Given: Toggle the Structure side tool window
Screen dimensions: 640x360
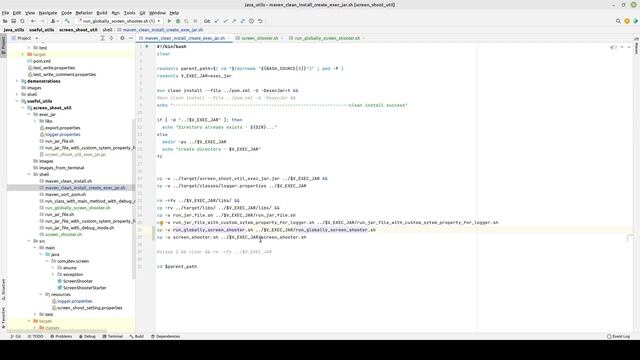Looking at the screenshot, I should [3, 289].
